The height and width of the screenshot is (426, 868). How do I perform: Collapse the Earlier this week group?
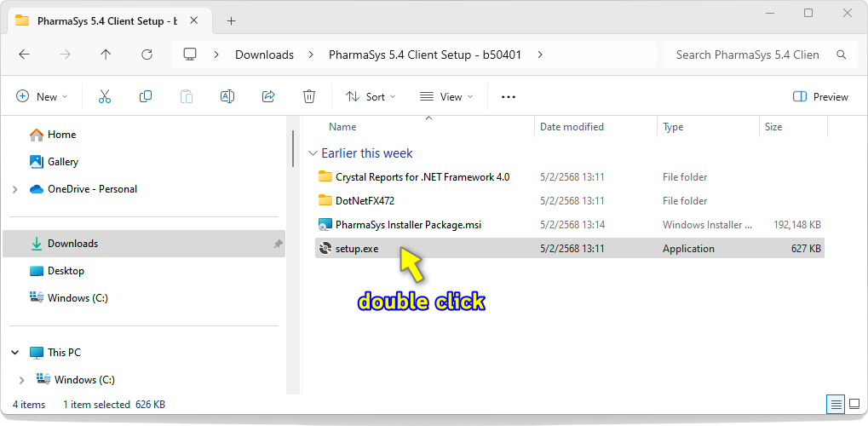tap(313, 153)
